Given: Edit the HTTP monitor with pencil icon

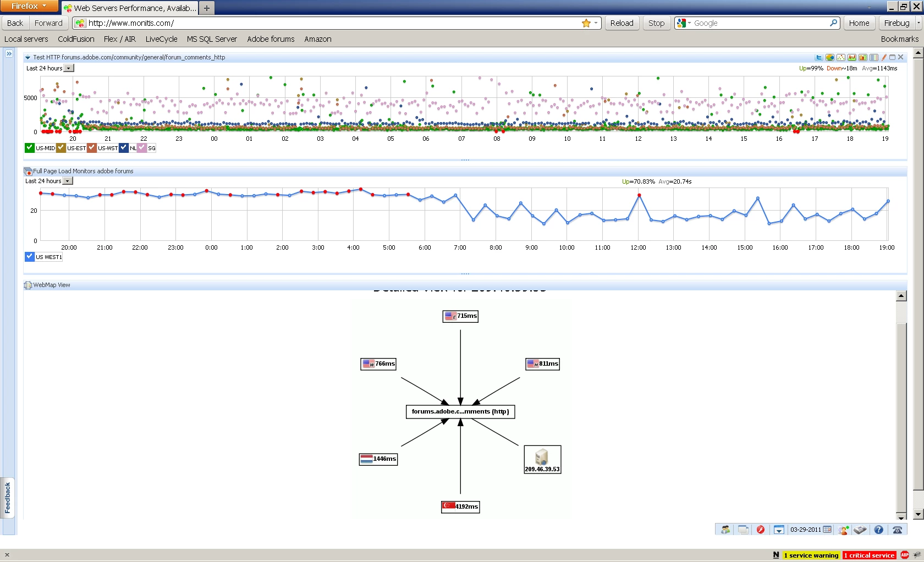Looking at the screenshot, I should click(x=884, y=57).
